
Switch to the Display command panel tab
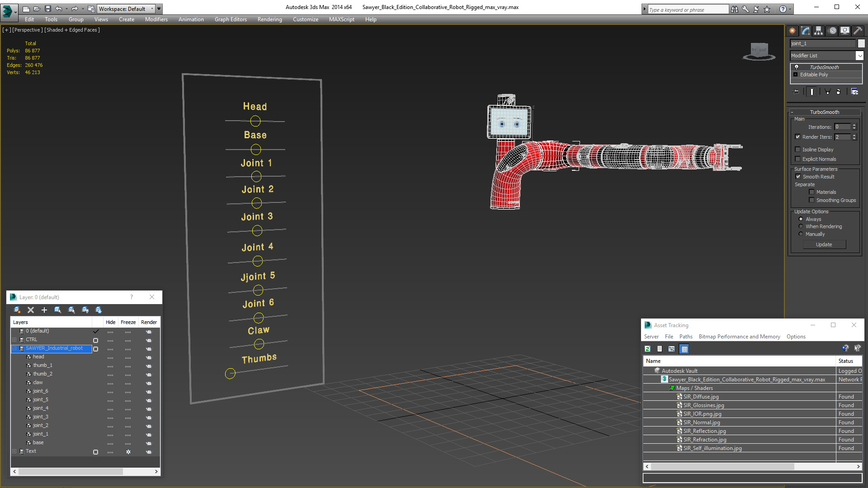[x=845, y=31]
